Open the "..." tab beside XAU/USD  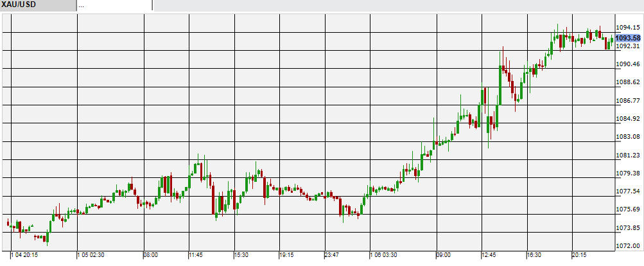114,5
